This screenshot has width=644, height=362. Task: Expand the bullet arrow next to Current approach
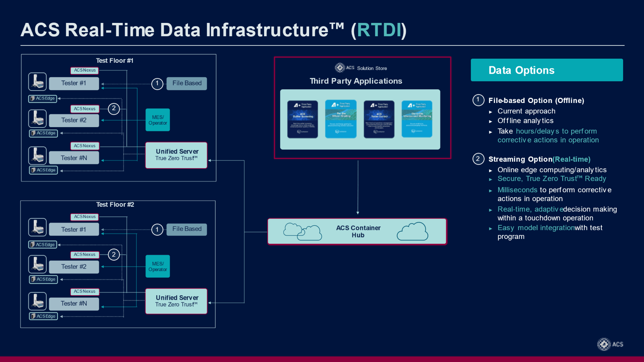pyautogui.click(x=491, y=111)
